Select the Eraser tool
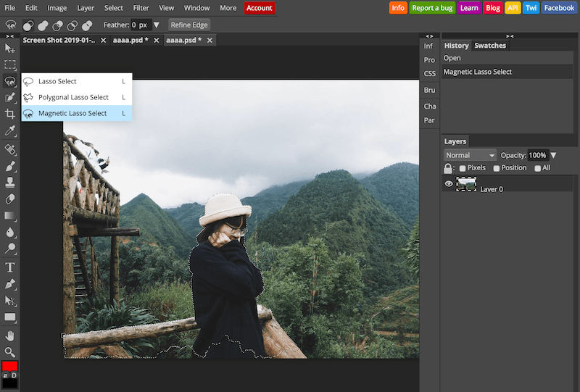Screen dimensions: 580x392 [10, 199]
